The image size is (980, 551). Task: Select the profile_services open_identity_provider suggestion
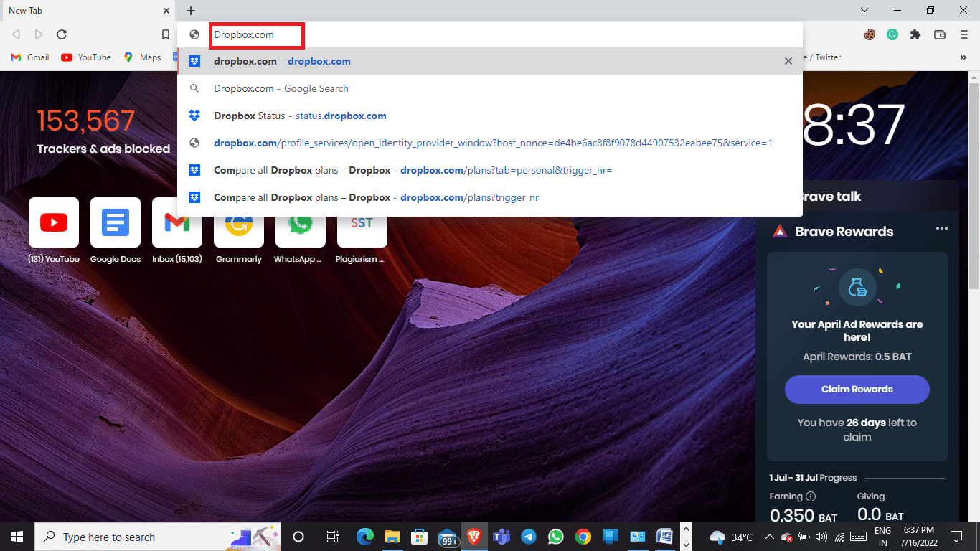(490, 143)
